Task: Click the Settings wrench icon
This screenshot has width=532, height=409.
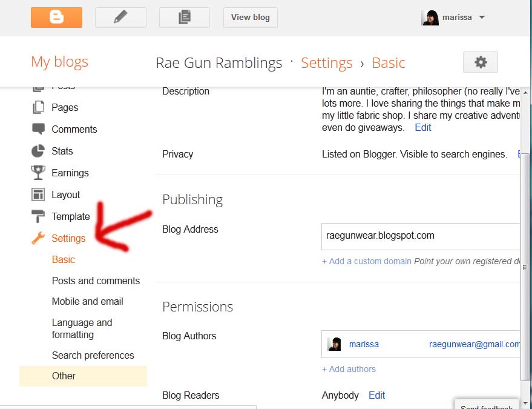Action: point(38,238)
